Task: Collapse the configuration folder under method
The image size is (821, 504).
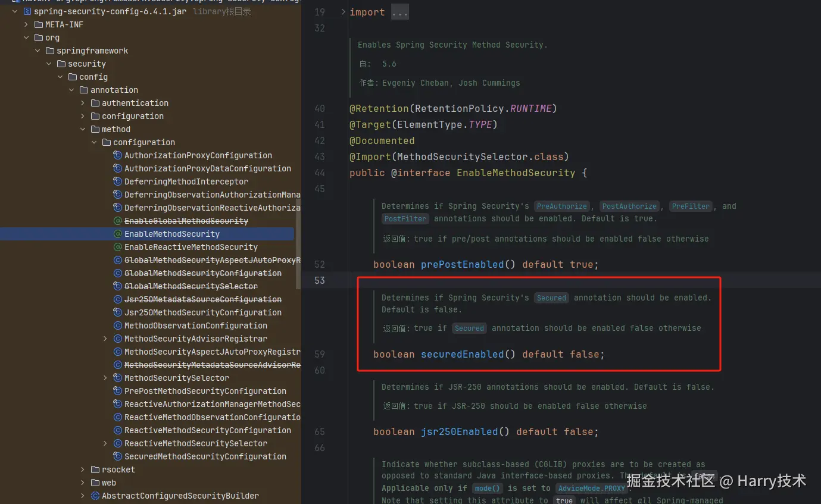Action: click(x=94, y=142)
